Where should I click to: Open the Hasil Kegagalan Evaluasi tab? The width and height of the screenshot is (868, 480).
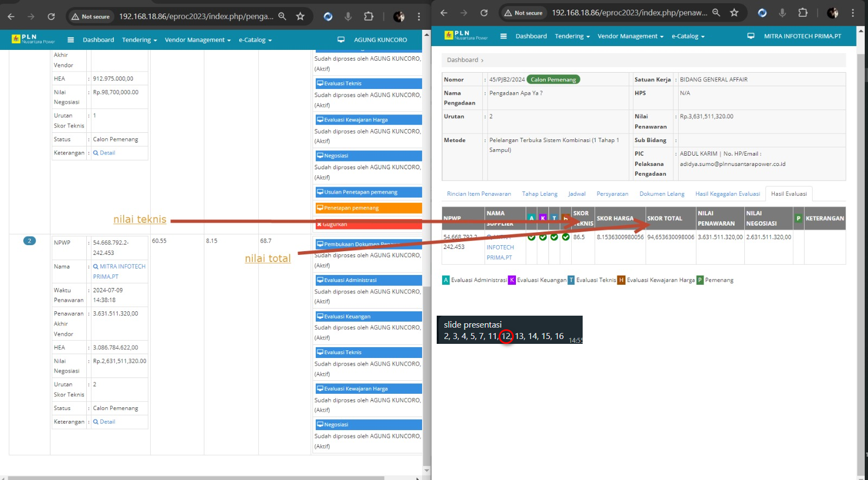(x=727, y=194)
